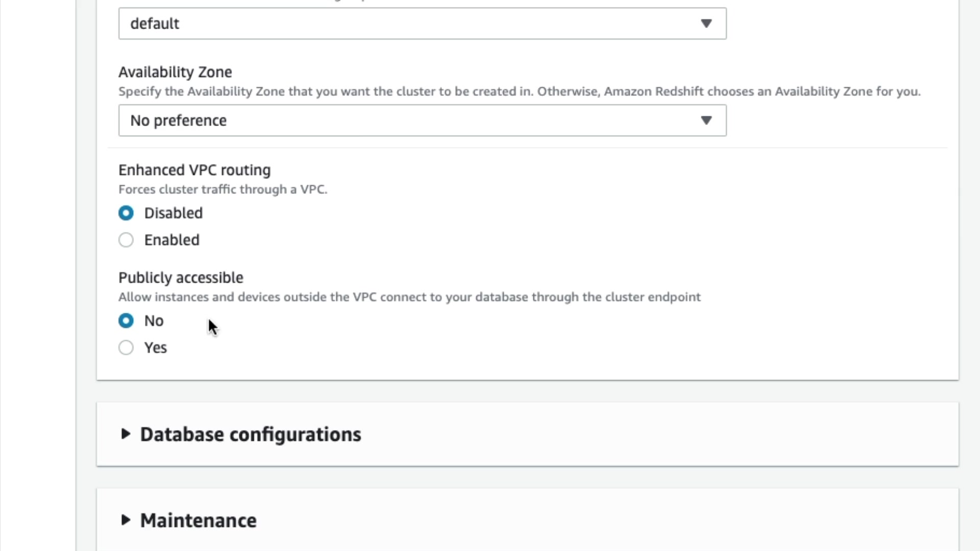Select the 'No' radio for Publicly accessible

click(x=126, y=320)
